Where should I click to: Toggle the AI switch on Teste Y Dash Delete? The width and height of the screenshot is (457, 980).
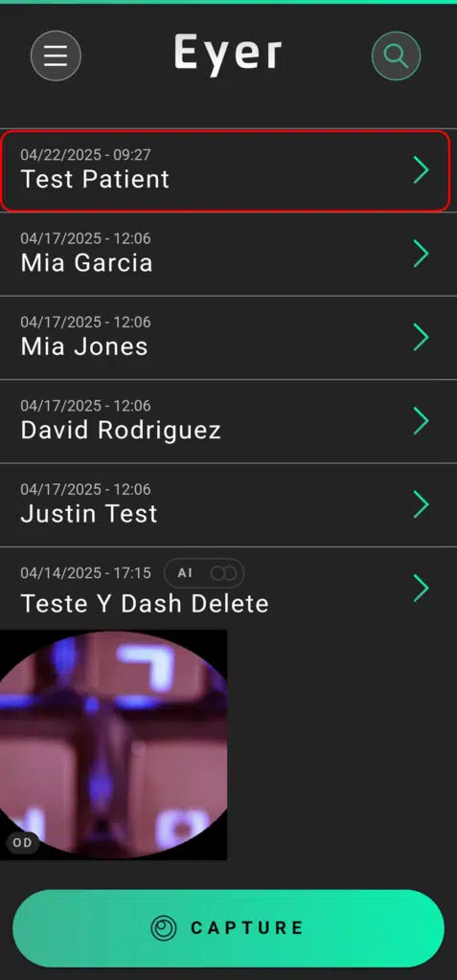[221, 573]
